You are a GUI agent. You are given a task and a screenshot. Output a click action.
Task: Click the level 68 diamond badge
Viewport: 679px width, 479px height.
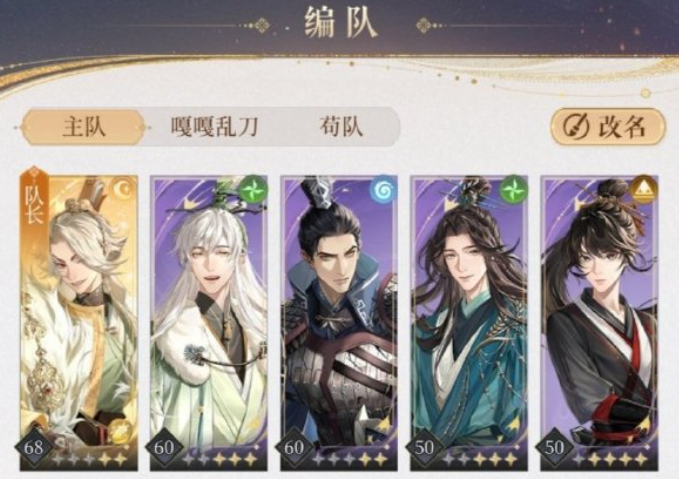[34, 447]
